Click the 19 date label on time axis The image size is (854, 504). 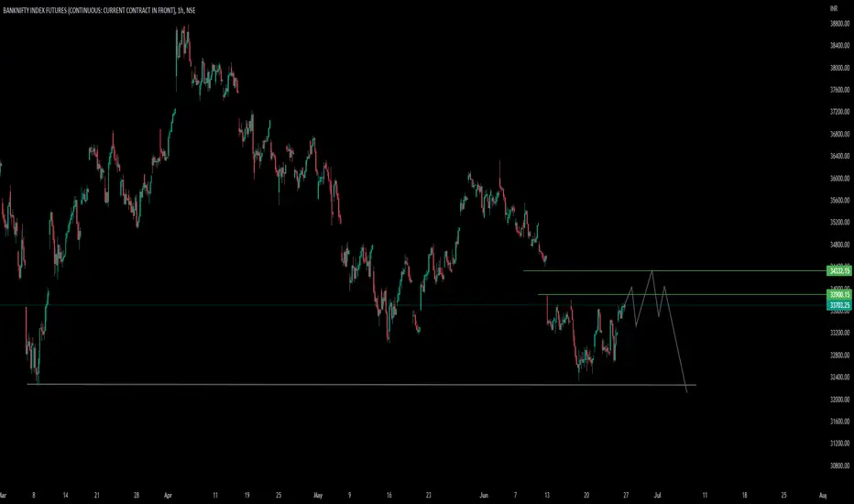[246, 495]
